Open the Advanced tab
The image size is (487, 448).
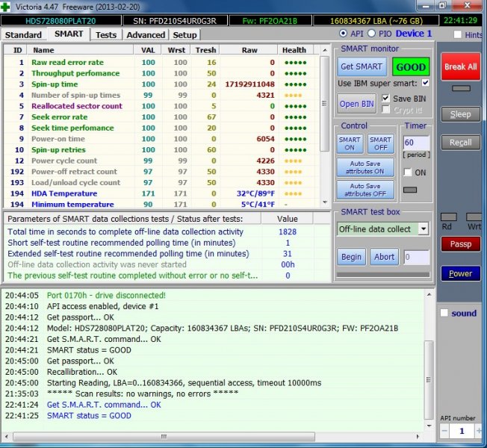click(146, 34)
